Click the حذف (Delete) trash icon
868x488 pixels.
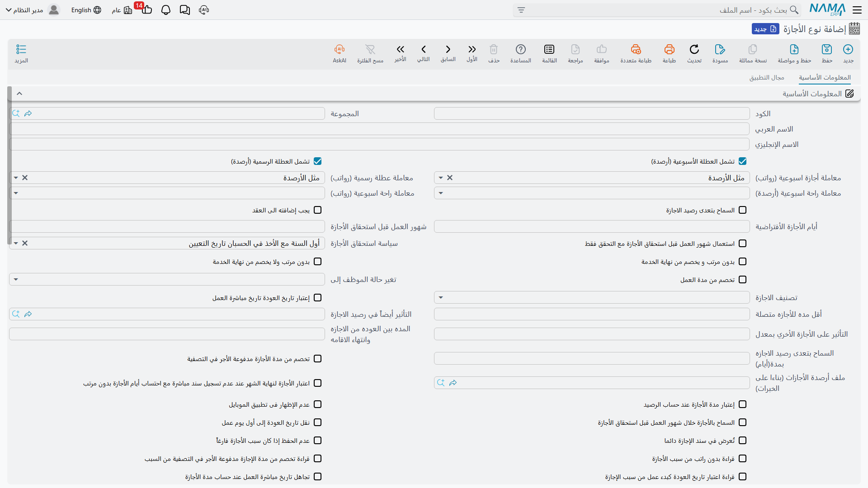coord(494,49)
